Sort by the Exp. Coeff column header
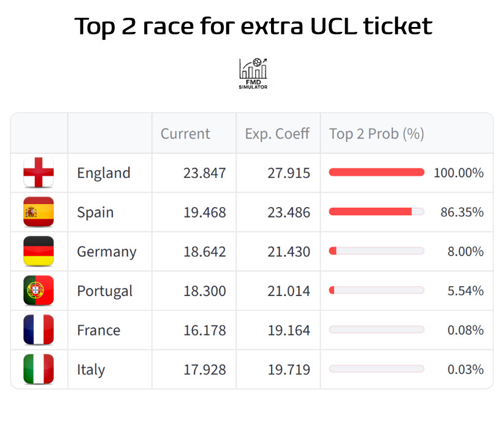The width and height of the screenshot is (504, 421). (x=277, y=134)
